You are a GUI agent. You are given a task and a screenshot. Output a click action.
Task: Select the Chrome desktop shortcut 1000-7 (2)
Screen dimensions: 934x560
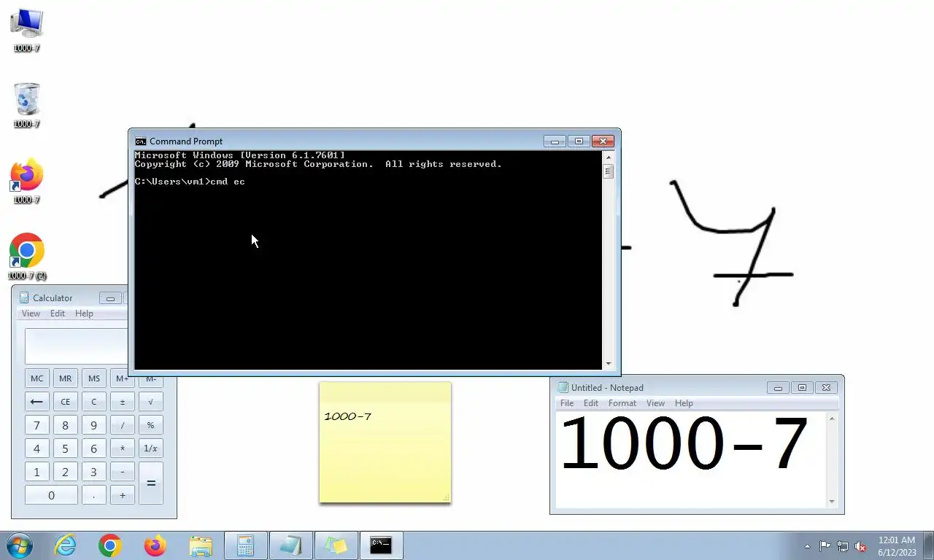pos(26,257)
